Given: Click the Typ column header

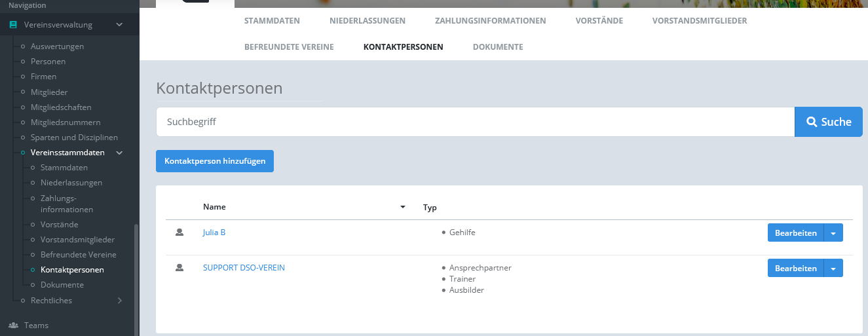Looking at the screenshot, I should coord(430,208).
